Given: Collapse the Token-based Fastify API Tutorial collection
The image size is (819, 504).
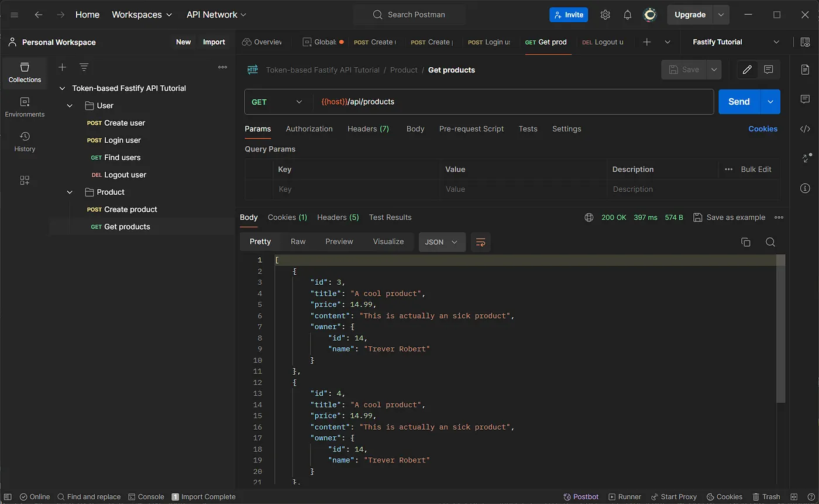Looking at the screenshot, I should [x=63, y=88].
